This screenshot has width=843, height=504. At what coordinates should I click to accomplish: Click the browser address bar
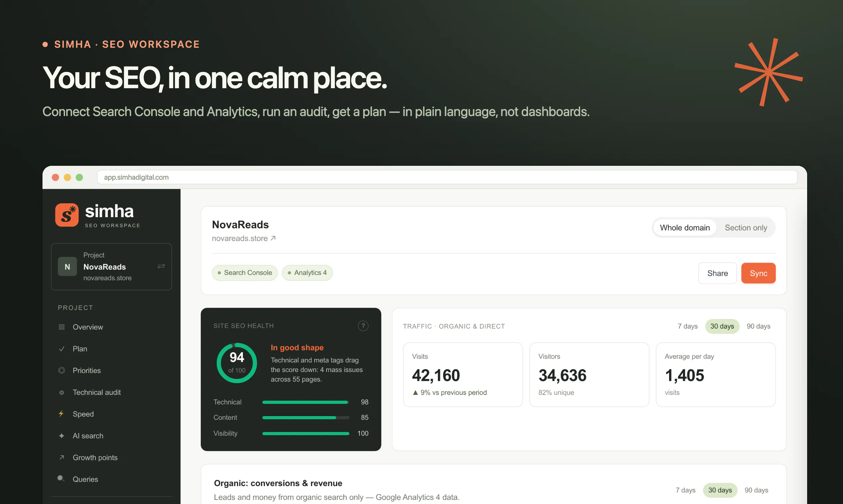point(447,177)
